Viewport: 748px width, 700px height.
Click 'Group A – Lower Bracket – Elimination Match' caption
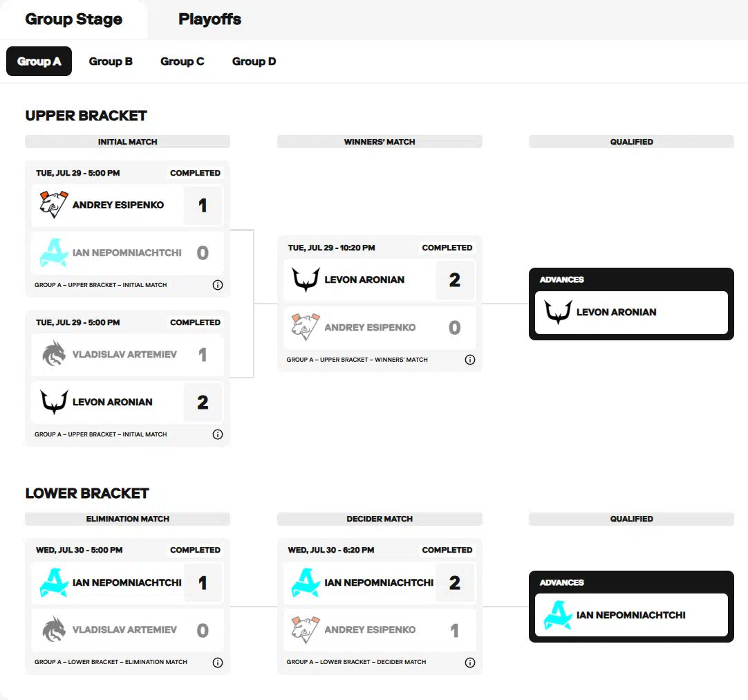(x=111, y=662)
